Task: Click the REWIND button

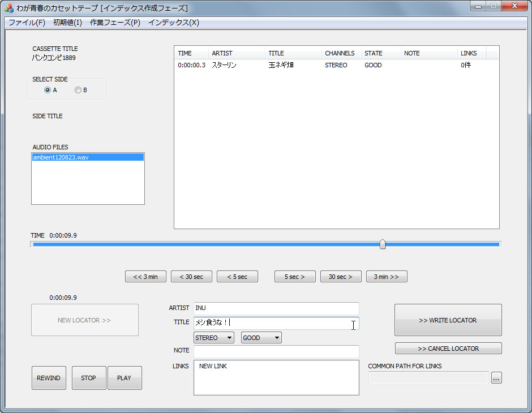Action: 49,378
